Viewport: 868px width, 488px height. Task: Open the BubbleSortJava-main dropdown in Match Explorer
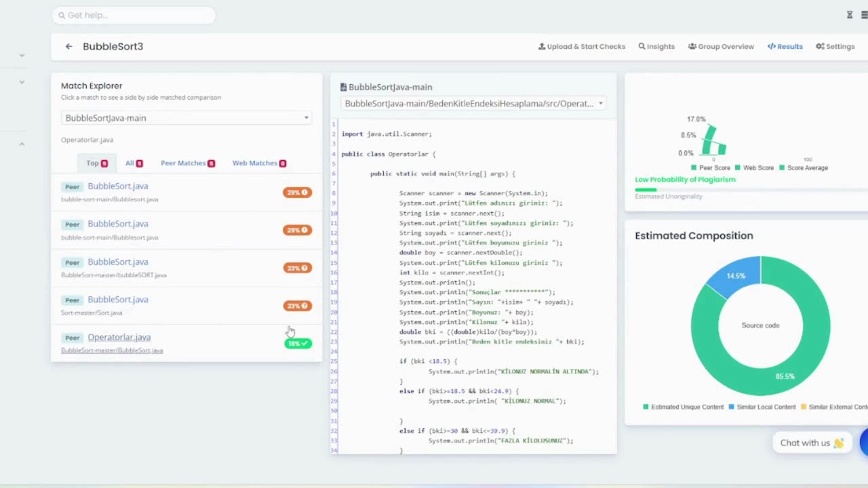click(186, 118)
